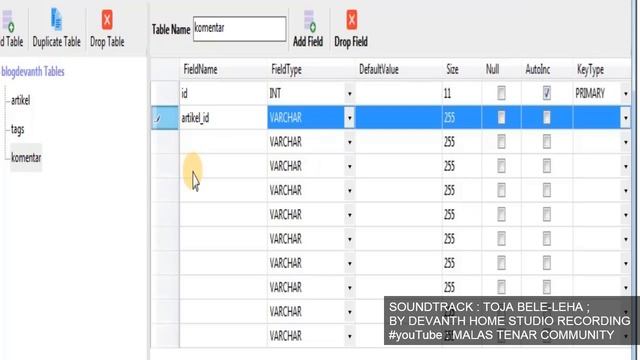640x360 pixels.
Task: Select the komentar table in the tree
Action: pyautogui.click(x=26, y=158)
